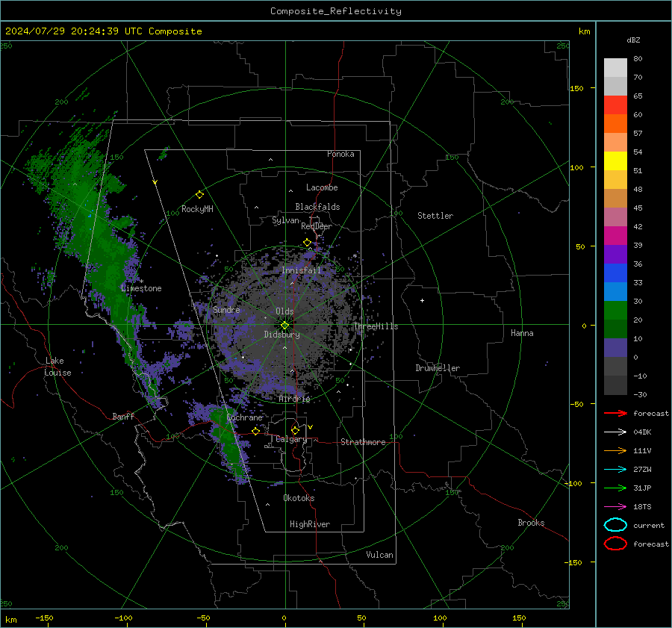This screenshot has height=628, width=672.
Task: Click the Didsbury city label
Action: (x=281, y=335)
